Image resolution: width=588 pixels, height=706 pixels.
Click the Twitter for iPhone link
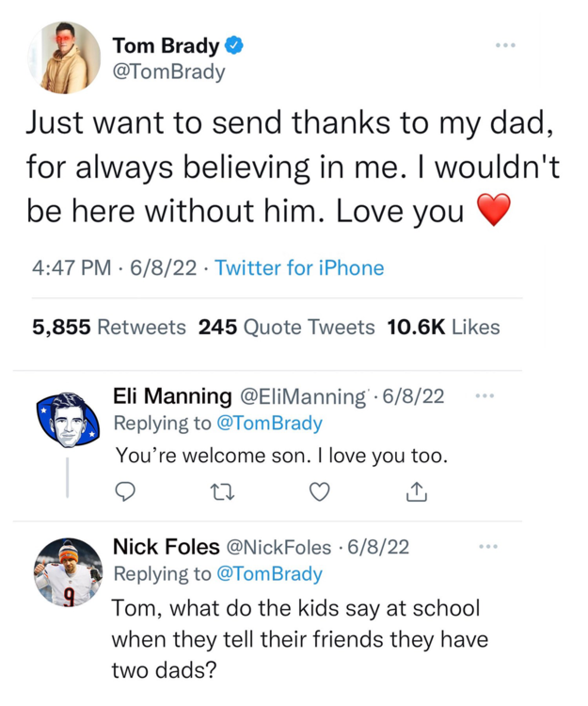click(x=299, y=268)
